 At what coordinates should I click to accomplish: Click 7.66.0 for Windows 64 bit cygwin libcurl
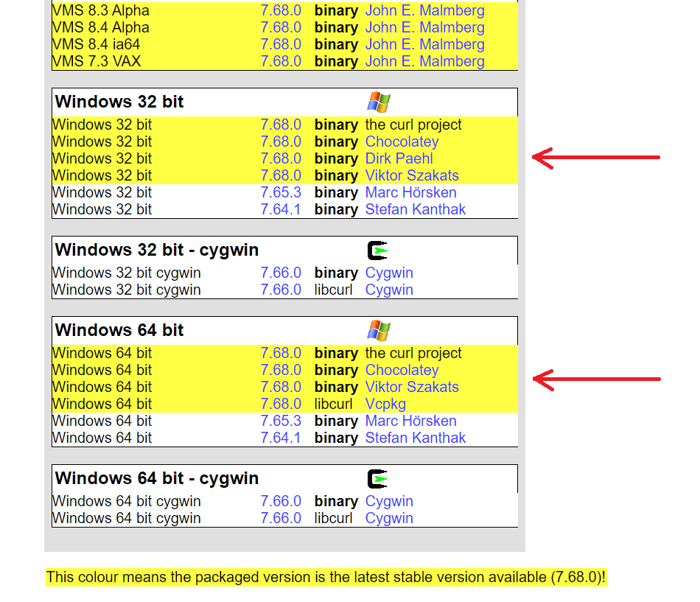(x=281, y=519)
